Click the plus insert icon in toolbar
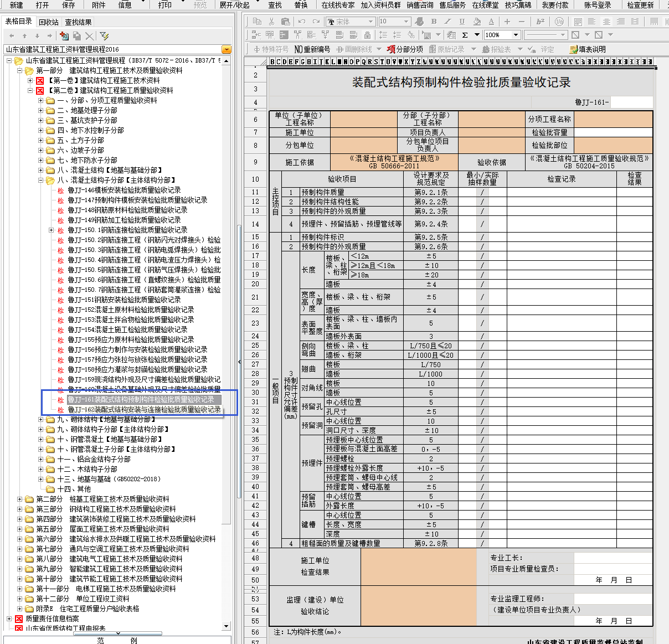The width and height of the screenshot is (669, 644). coord(507,21)
